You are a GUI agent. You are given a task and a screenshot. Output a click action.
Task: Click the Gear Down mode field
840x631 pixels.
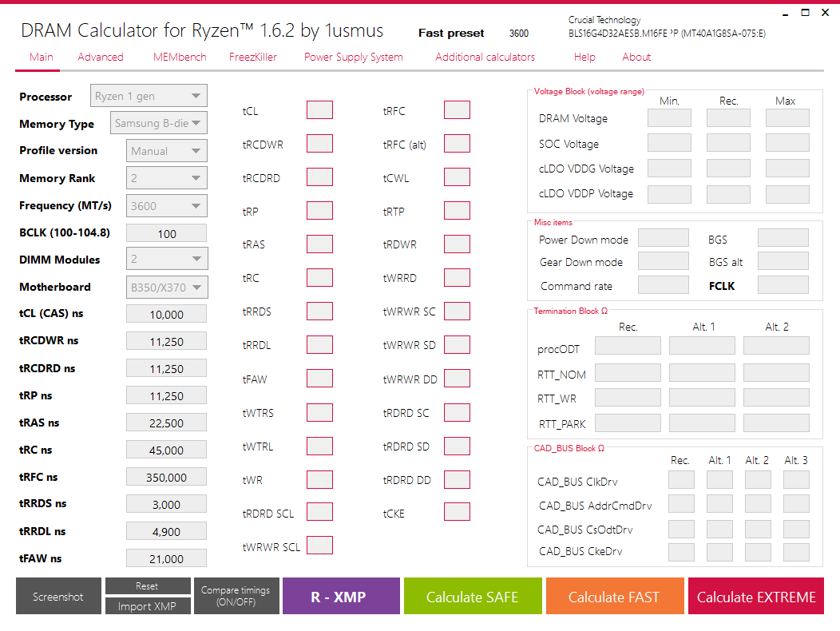664,261
